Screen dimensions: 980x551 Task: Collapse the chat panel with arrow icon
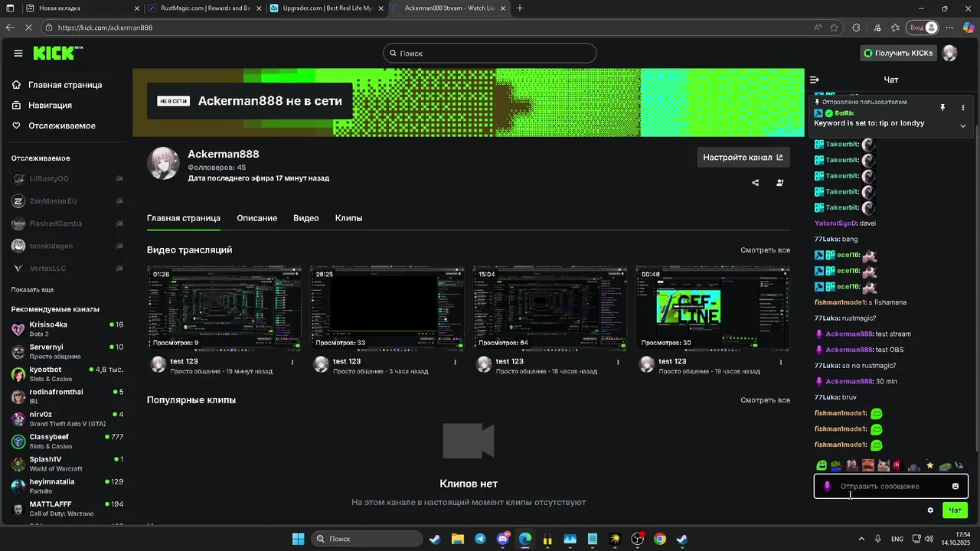click(x=815, y=80)
